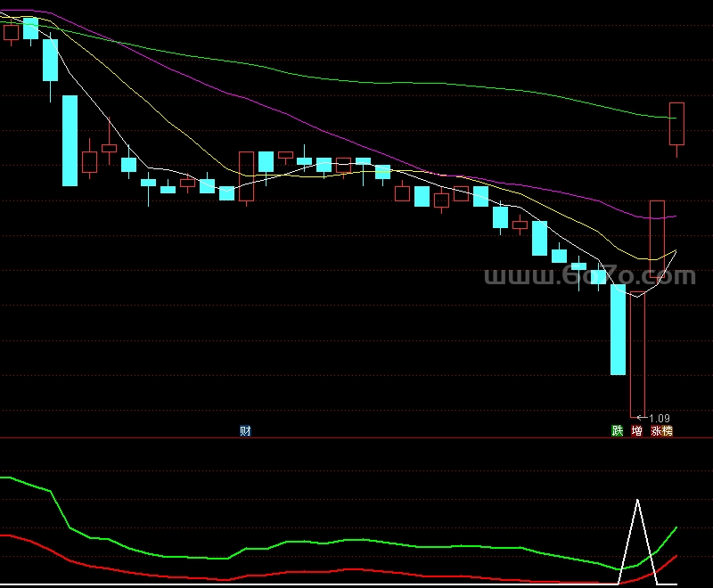The image size is (713, 588).
Task: Click the orange 榜 marker icon
Action: coord(667,431)
